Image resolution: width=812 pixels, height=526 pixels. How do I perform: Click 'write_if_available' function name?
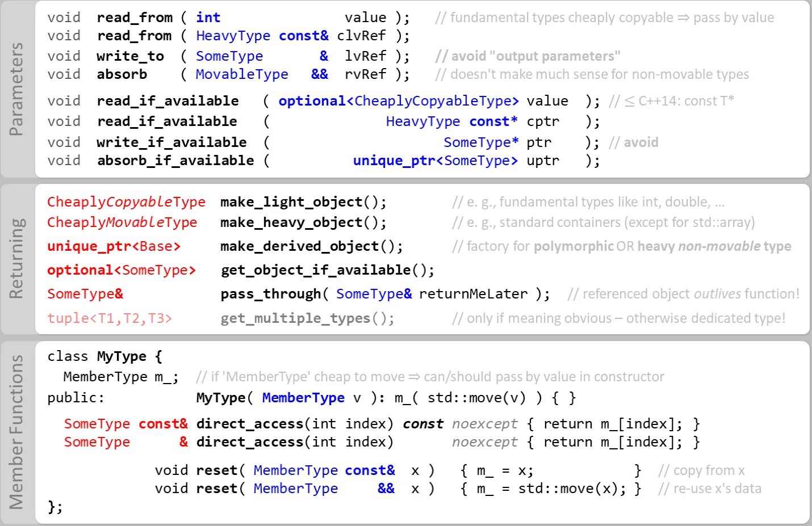(171, 142)
